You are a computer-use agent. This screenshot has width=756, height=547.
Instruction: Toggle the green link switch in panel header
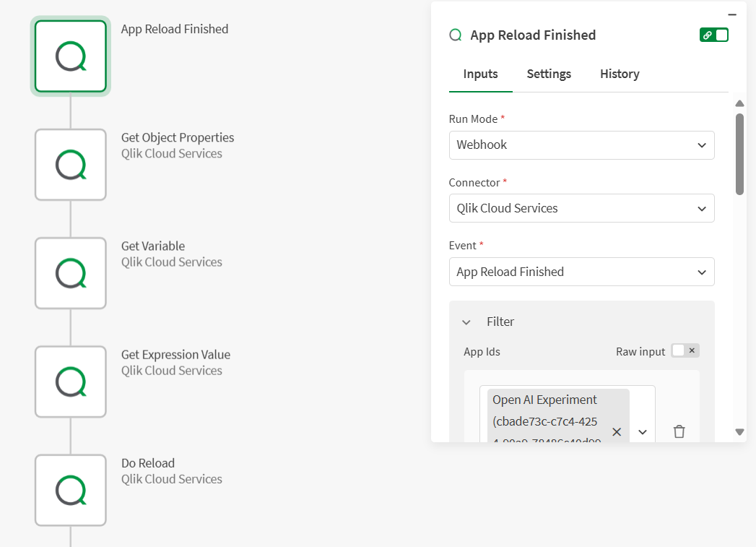tap(714, 35)
